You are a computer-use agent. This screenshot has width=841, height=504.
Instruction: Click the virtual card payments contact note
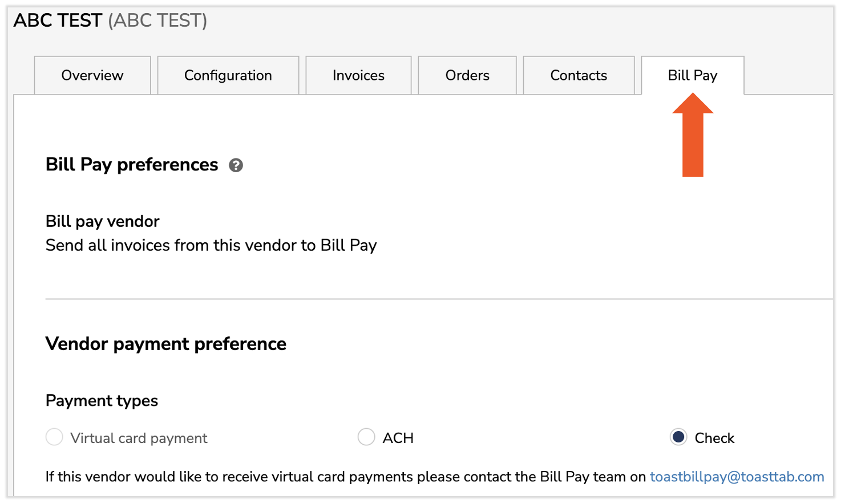pyautogui.click(x=346, y=477)
